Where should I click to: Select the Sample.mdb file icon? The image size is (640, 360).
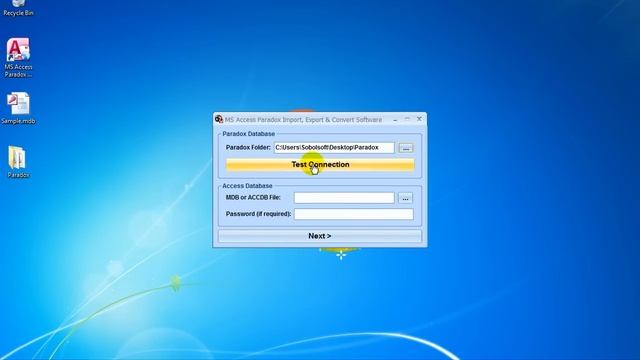tap(18, 108)
